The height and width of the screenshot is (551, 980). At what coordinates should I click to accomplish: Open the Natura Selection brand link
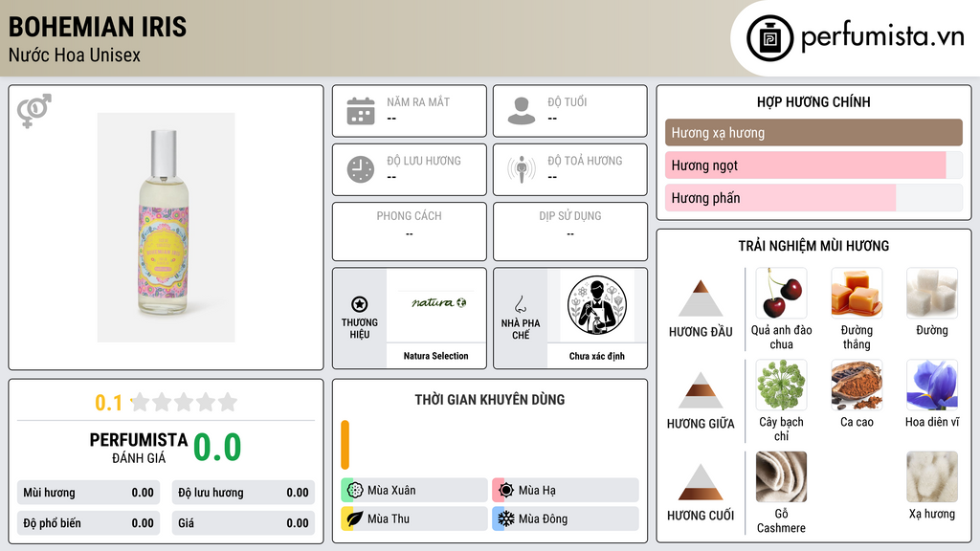click(435, 356)
